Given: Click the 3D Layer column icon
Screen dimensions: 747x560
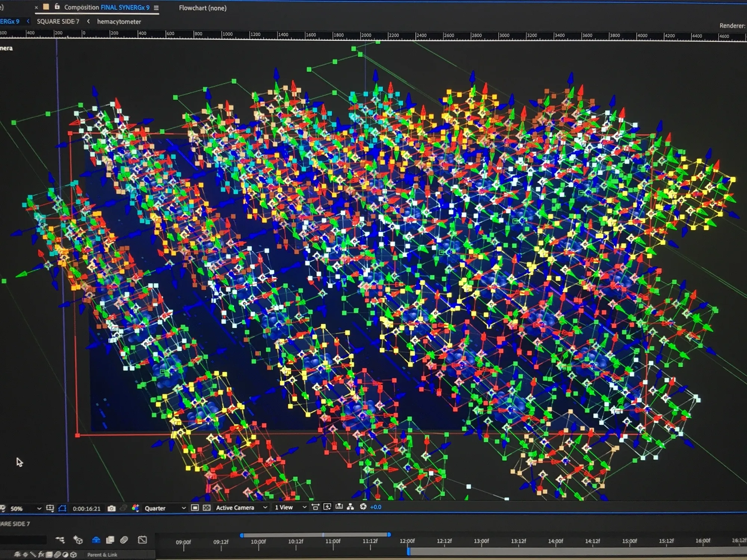Looking at the screenshot, I should pyautogui.click(x=74, y=555).
